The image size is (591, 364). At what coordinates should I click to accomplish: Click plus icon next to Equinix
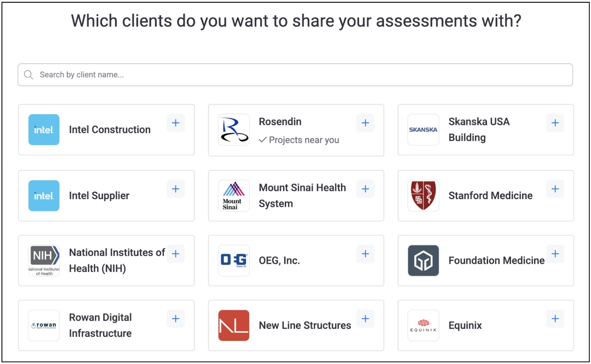pos(555,319)
